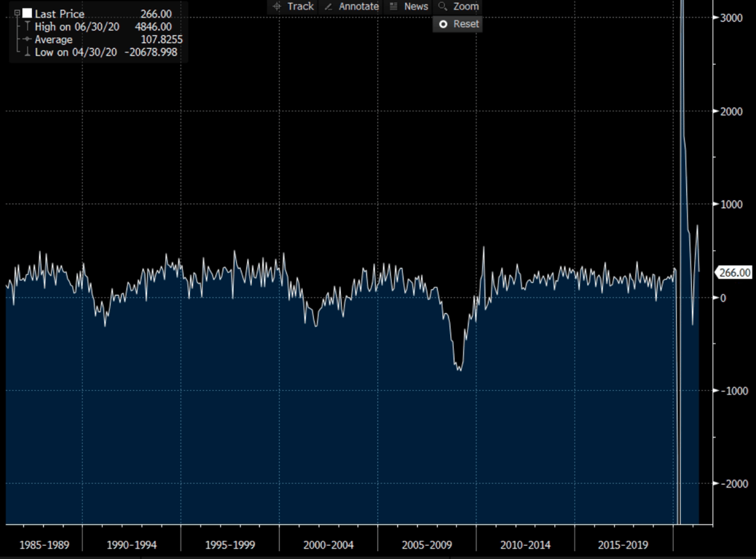Click the 3000 y-axis label

click(x=731, y=18)
